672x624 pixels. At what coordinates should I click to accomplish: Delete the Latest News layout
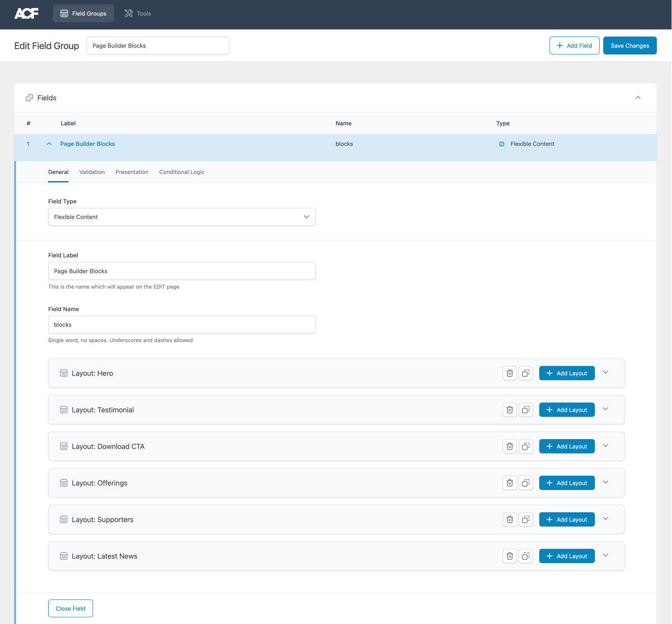point(510,556)
